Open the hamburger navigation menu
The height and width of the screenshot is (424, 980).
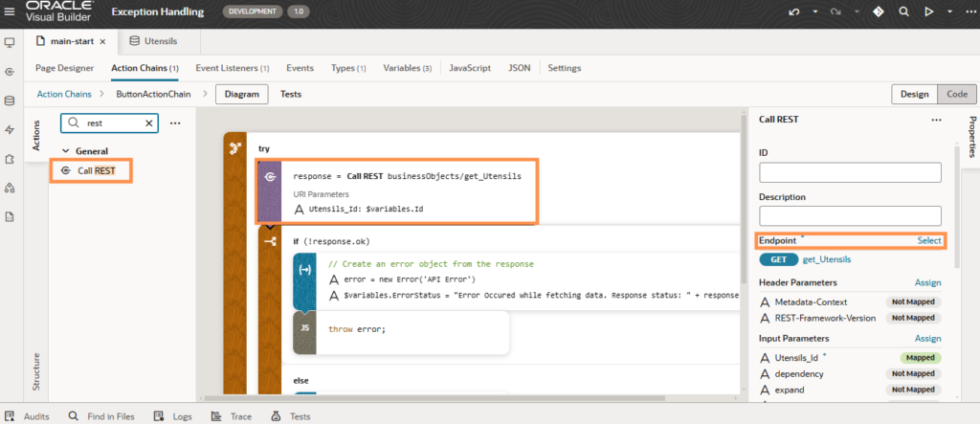click(x=11, y=12)
